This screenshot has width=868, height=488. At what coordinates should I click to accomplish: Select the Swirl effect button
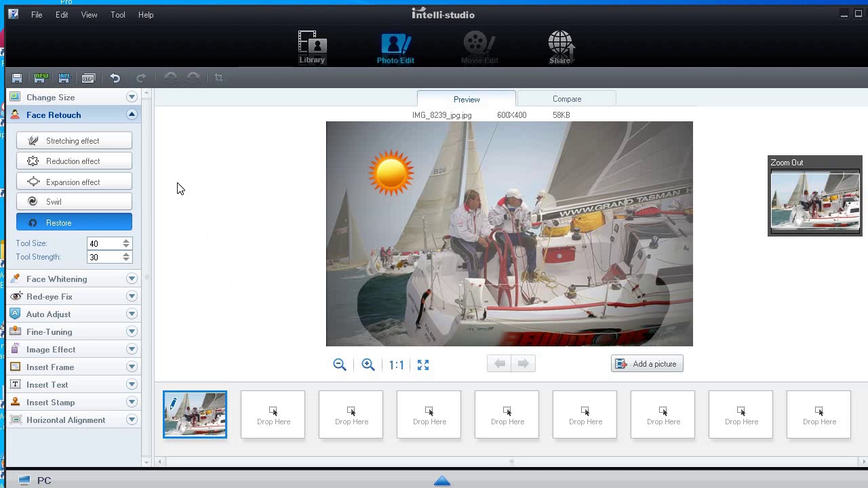(74, 201)
